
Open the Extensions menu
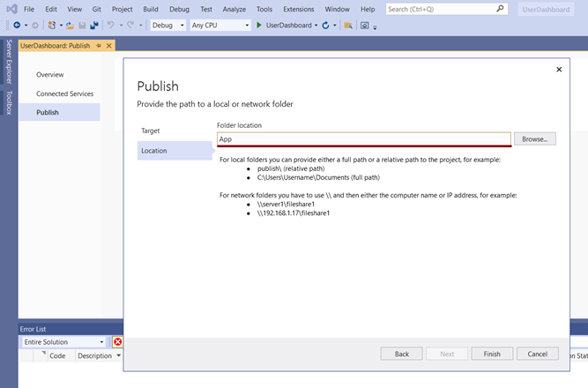(x=299, y=9)
